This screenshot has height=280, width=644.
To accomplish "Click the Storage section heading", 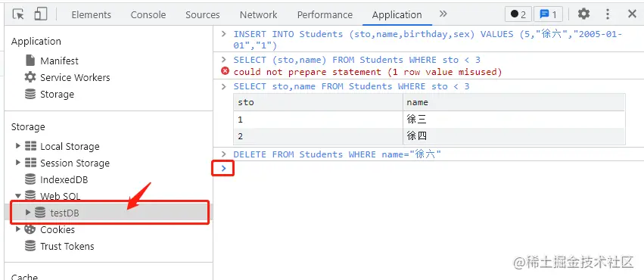I will [28, 127].
